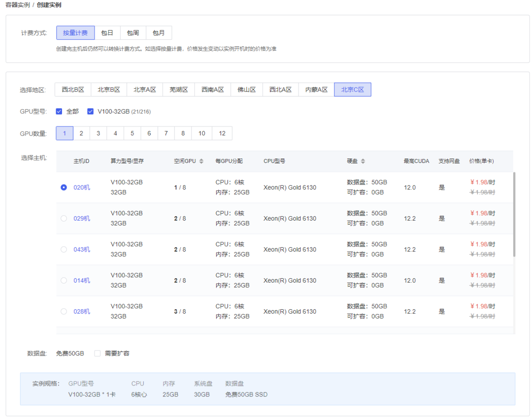The image size is (532, 418).
Task: Sort hosts by 硬盘 column arrows
Action: click(363, 161)
